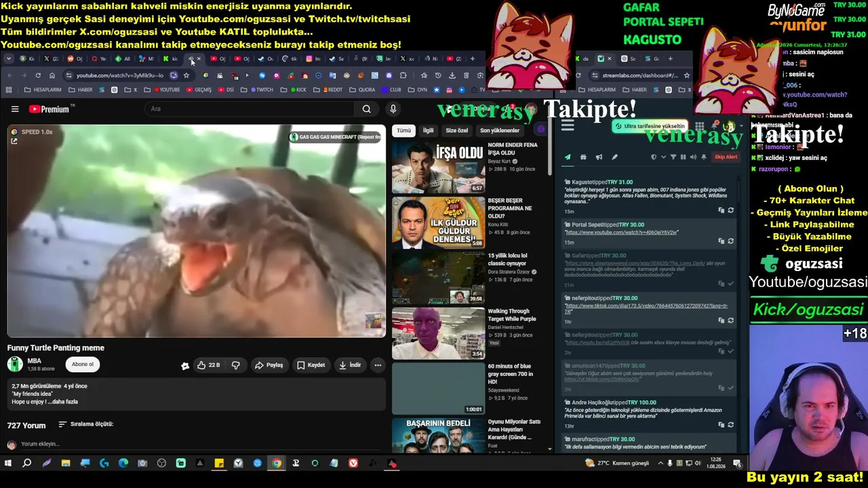Open browser downloads icon in toolbar
Screen dimensions: 868x488
[452, 75]
